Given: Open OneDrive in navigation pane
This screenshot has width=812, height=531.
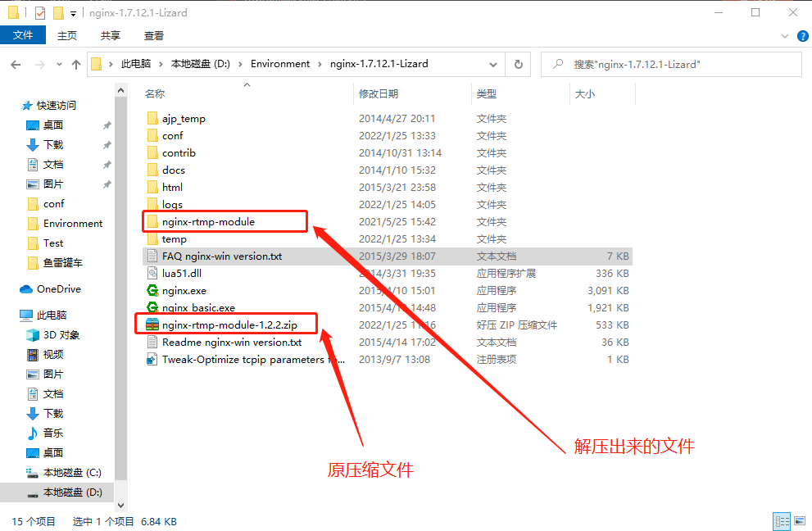Looking at the screenshot, I should [x=58, y=289].
